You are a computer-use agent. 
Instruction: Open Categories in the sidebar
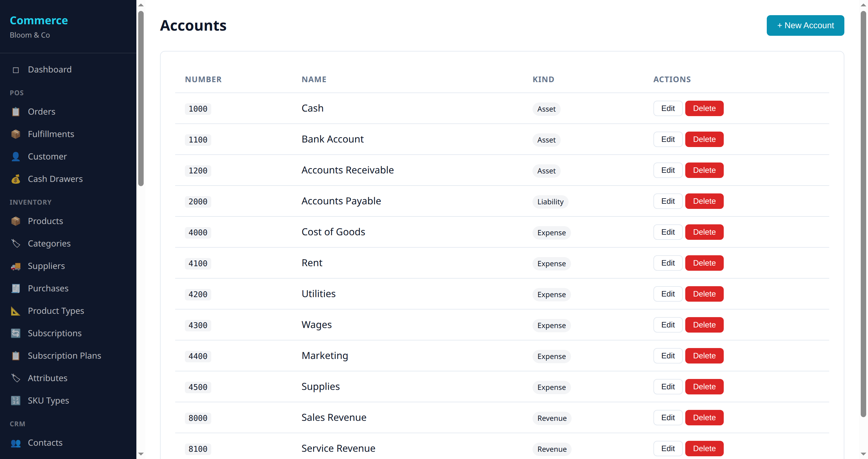pyautogui.click(x=49, y=243)
